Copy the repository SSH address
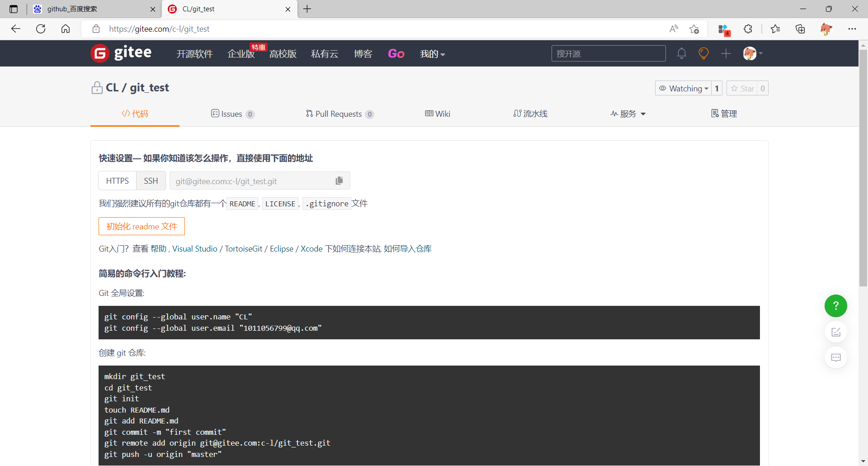 point(339,181)
